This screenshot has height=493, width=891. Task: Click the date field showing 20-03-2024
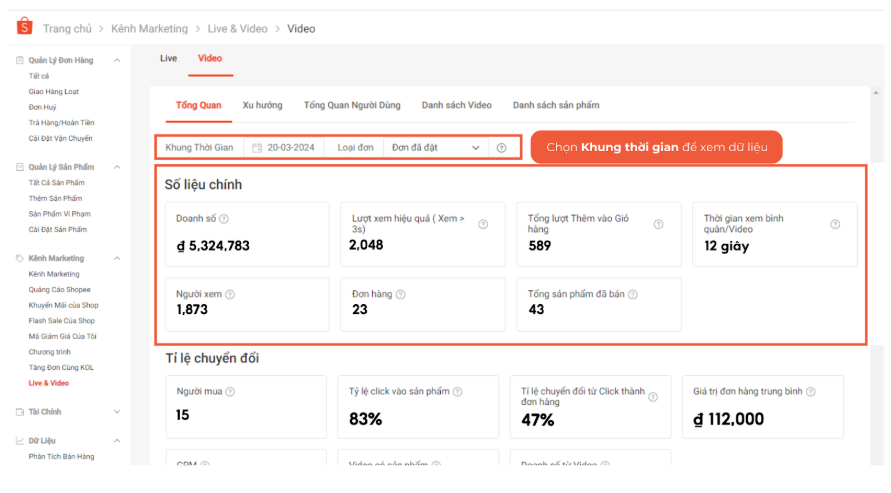click(x=290, y=148)
